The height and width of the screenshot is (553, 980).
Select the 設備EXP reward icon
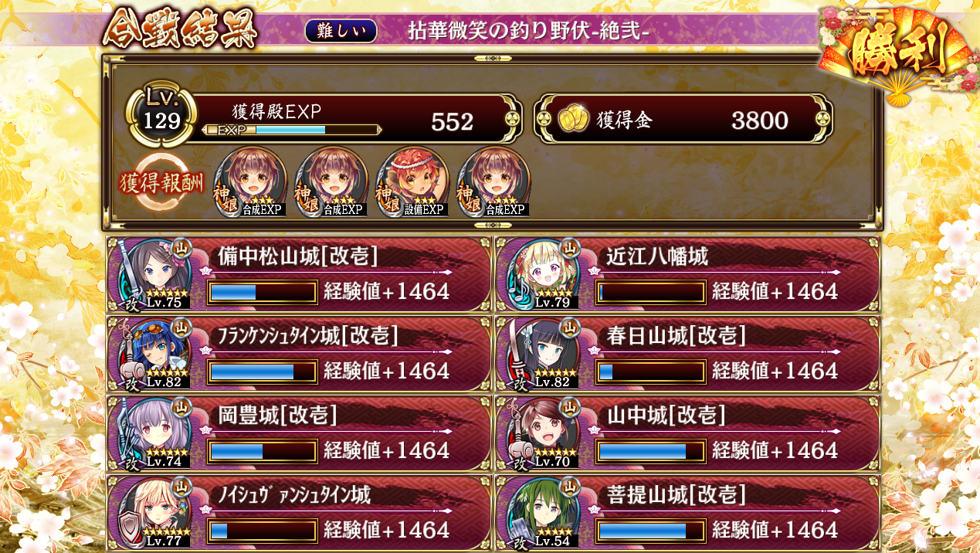tap(412, 182)
